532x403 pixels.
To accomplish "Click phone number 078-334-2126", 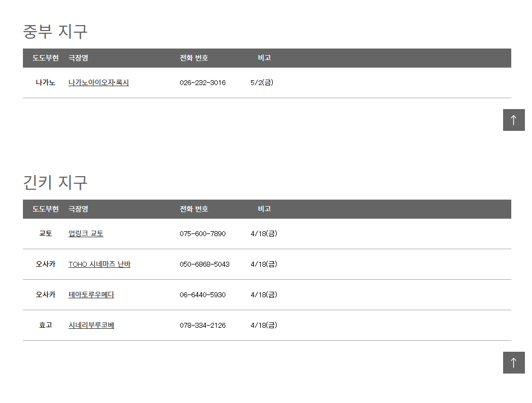I will click(202, 325).
